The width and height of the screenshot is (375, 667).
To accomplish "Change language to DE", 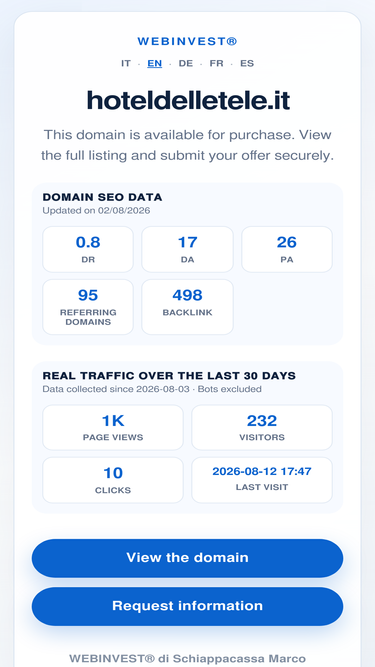I will [x=185, y=63].
